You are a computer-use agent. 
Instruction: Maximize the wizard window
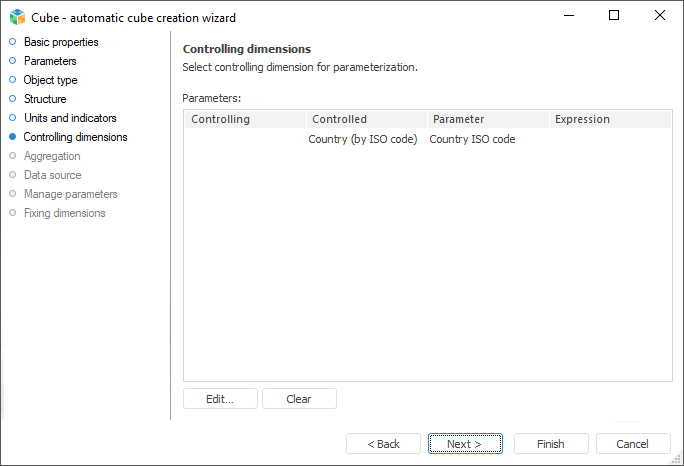(614, 16)
